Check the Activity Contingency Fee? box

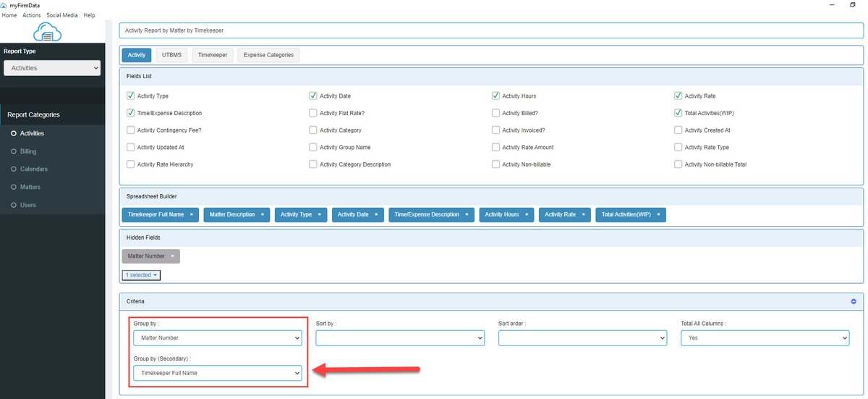[x=131, y=130]
